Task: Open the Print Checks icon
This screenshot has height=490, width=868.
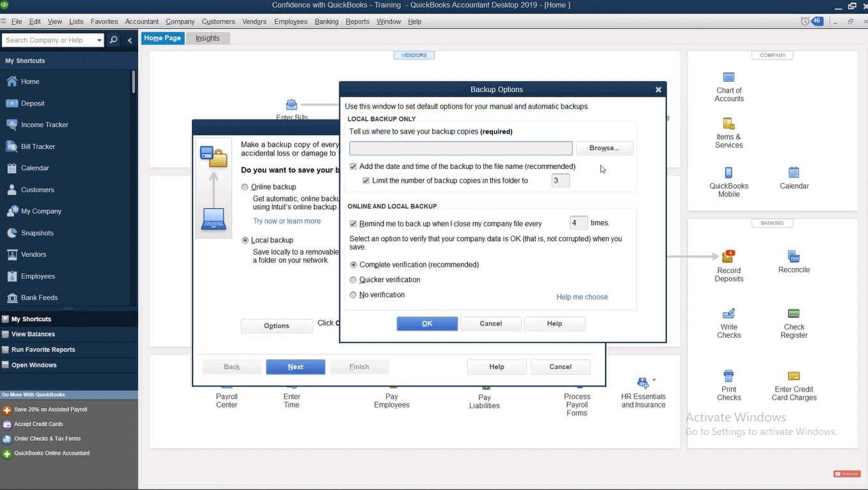Action: click(728, 375)
